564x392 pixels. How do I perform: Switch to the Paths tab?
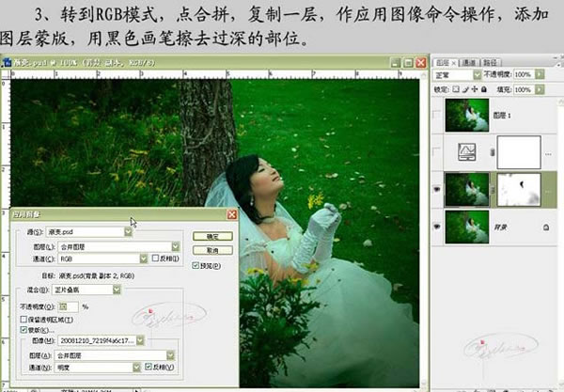[x=490, y=63]
